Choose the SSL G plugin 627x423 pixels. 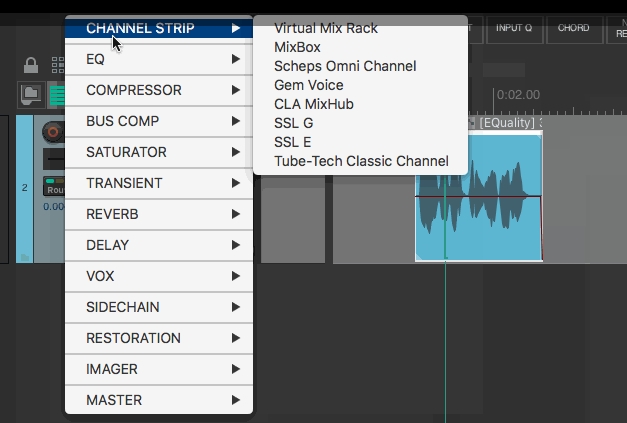pyautogui.click(x=293, y=123)
